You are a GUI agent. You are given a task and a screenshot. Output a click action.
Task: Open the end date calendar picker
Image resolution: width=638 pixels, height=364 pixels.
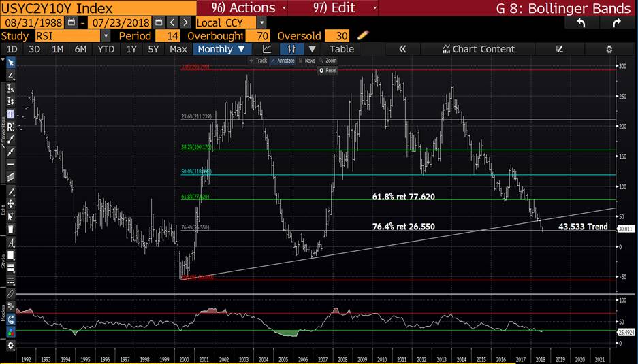159,22
